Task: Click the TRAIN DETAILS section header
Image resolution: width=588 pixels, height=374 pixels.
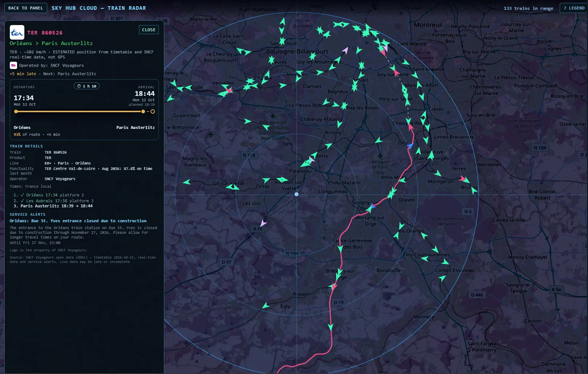Action: (x=26, y=146)
